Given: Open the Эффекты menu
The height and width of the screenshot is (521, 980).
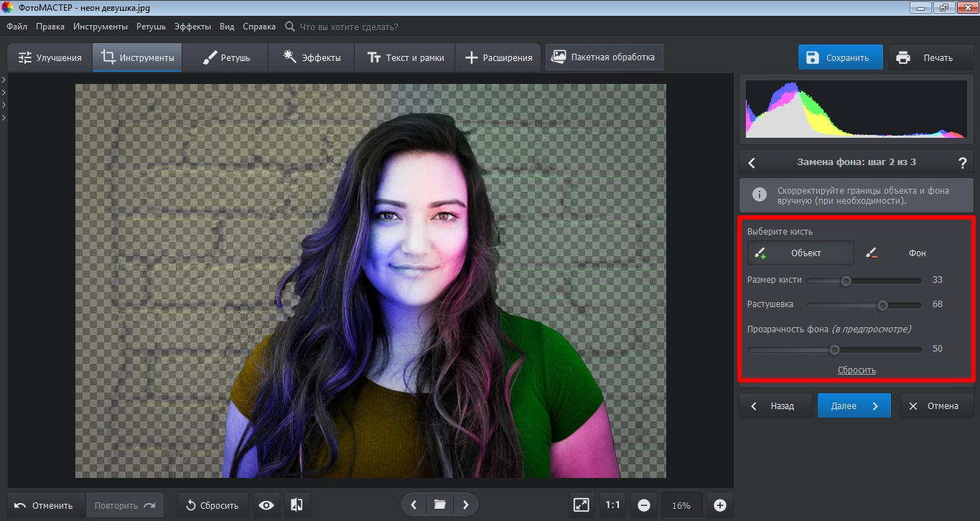Looking at the screenshot, I should pyautogui.click(x=192, y=27).
